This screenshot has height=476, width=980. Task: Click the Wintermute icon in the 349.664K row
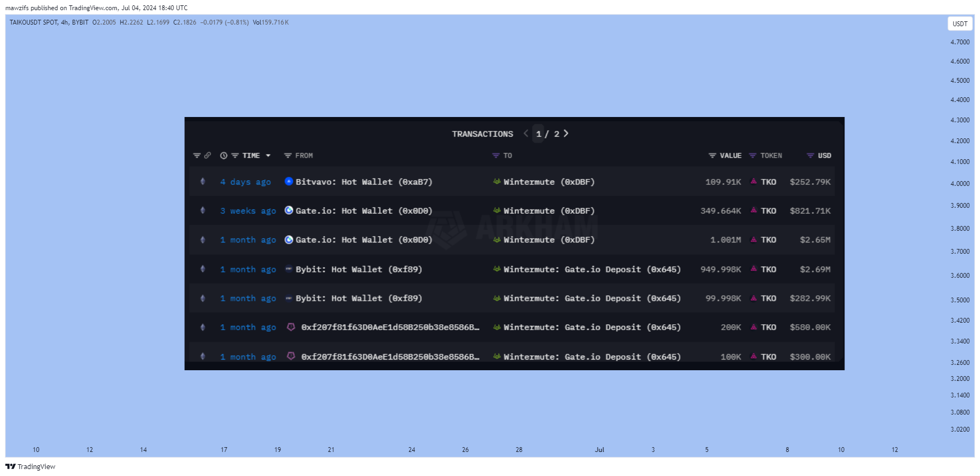click(x=497, y=210)
